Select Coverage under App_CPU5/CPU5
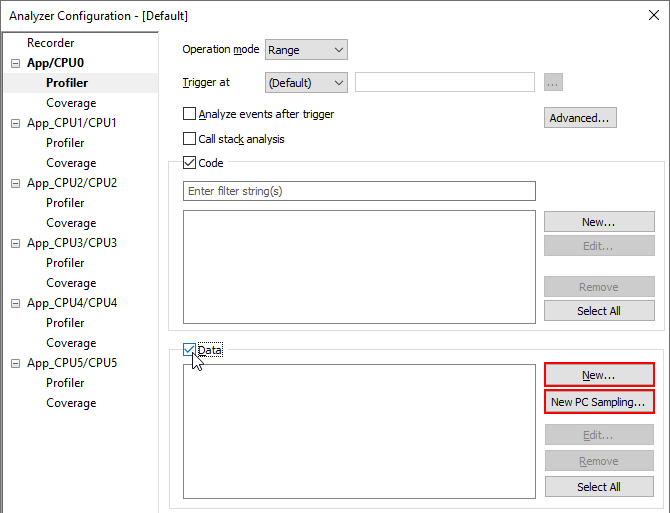 [x=71, y=403]
